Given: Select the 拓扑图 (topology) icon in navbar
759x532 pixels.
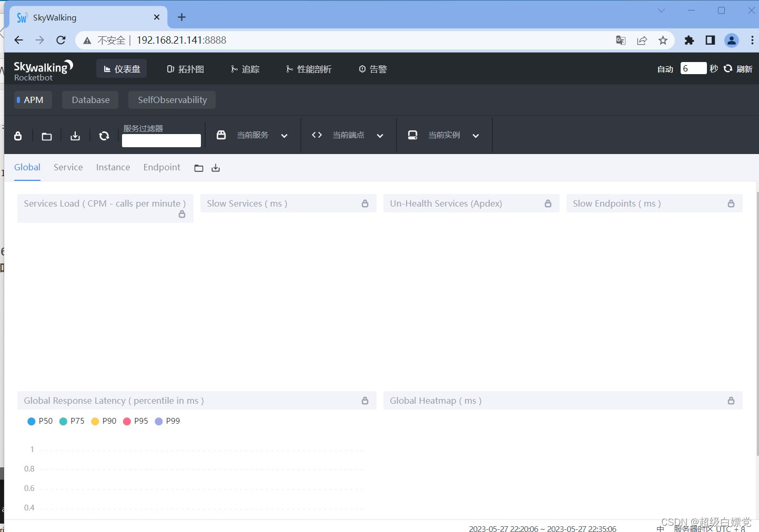Looking at the screenshot, I should [x=170, y=68].
